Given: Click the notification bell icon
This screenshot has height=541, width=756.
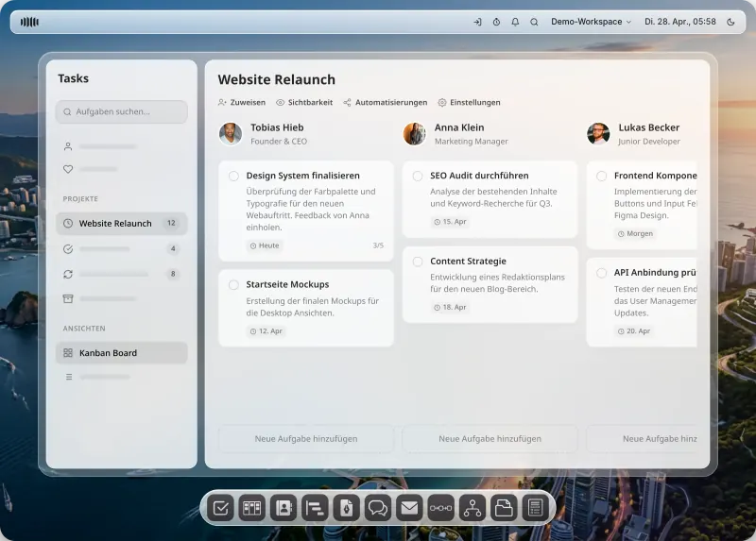Looking at the screenshot, I should click(515, 22).
